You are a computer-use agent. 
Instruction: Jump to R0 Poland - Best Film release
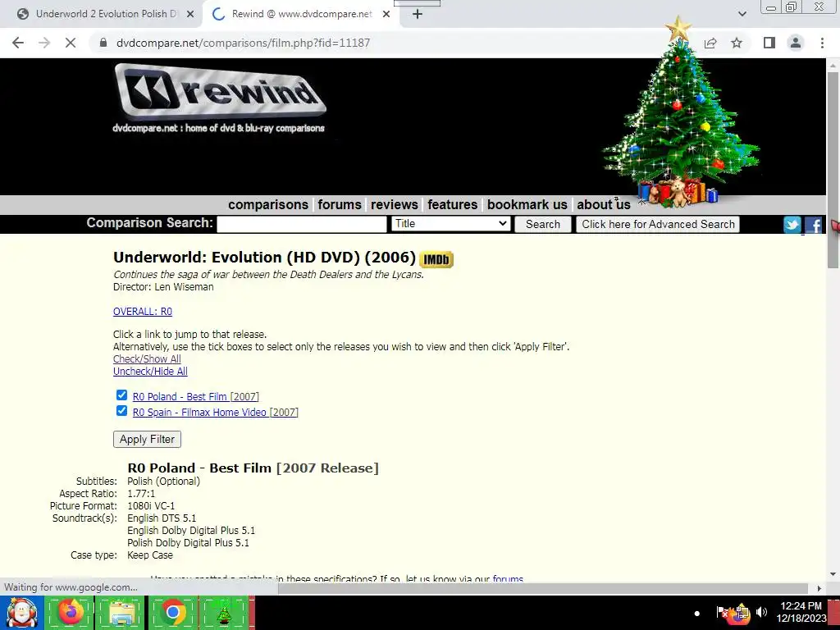click(196, 396)
